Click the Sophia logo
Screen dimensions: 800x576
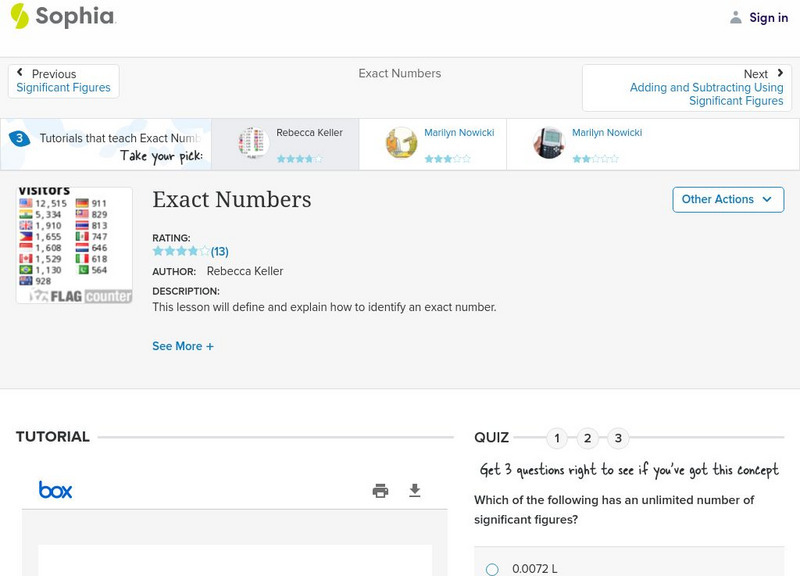point(63,16)
